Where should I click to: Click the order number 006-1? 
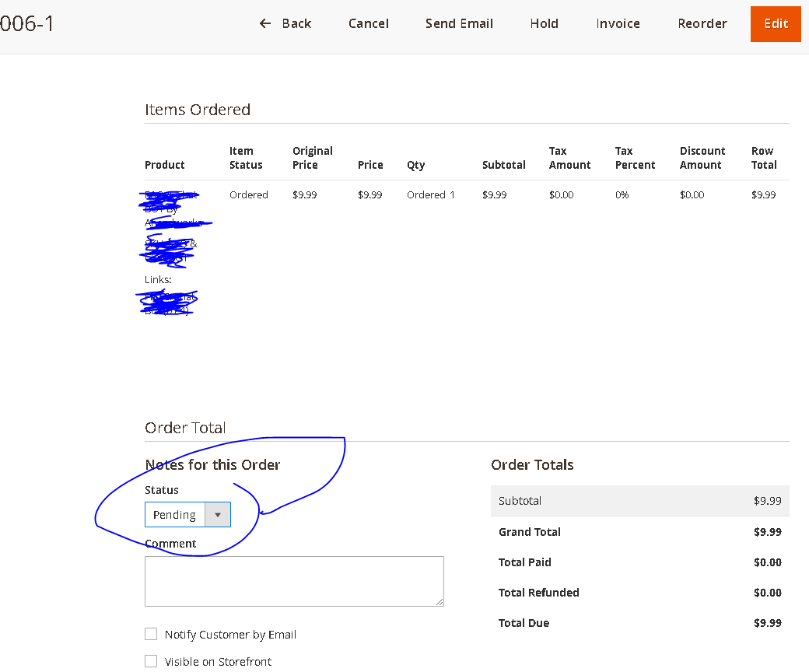tap(27, 23)
